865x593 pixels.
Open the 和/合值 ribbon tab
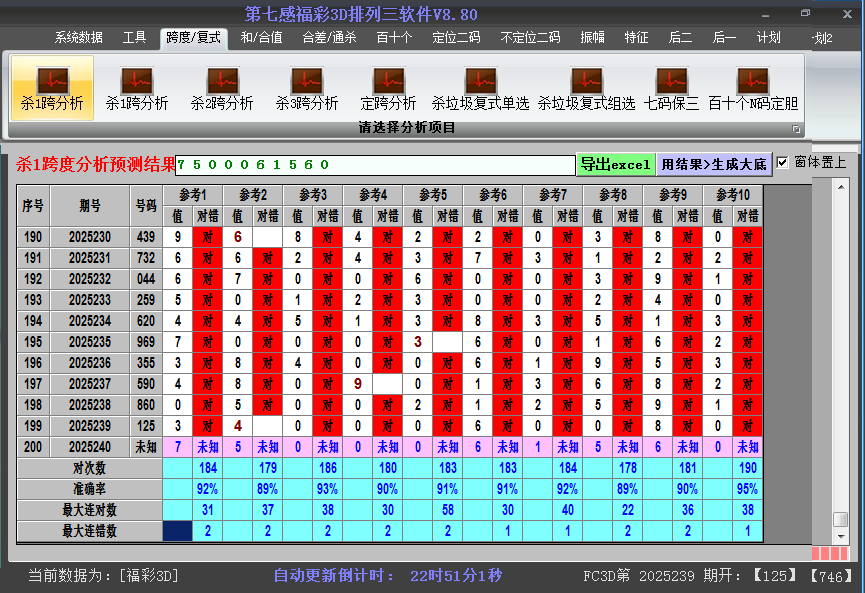coord(261,38)
